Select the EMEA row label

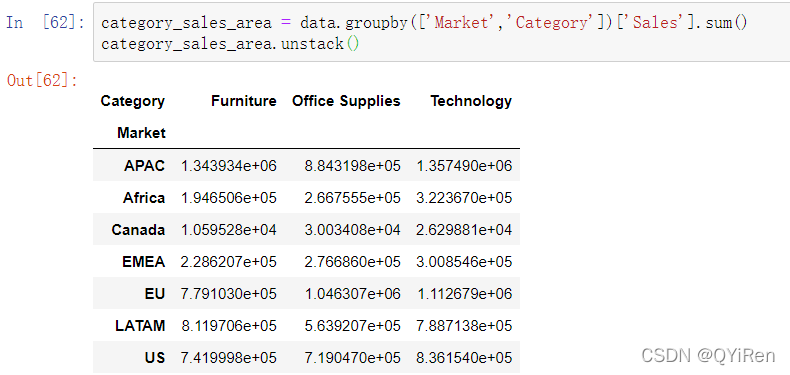tap(144, 262)
